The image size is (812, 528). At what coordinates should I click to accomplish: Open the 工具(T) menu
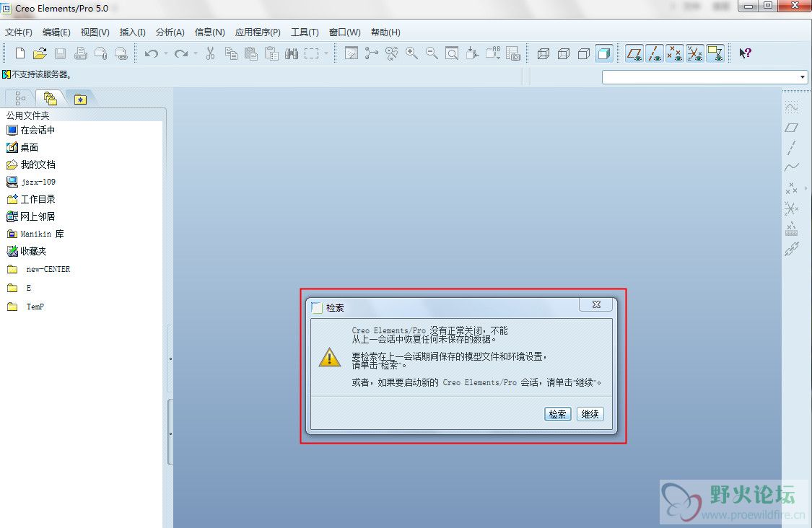[305, 32]
